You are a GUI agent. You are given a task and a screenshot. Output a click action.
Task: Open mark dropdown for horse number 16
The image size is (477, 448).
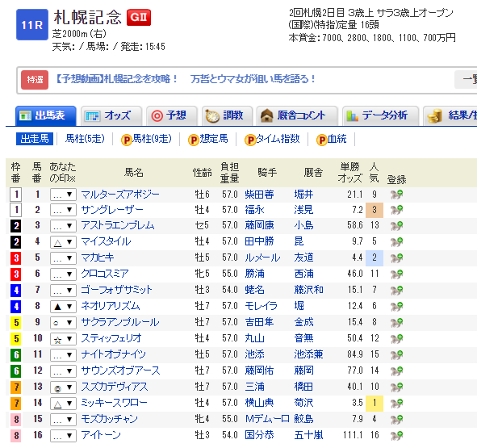click(63, 436)
